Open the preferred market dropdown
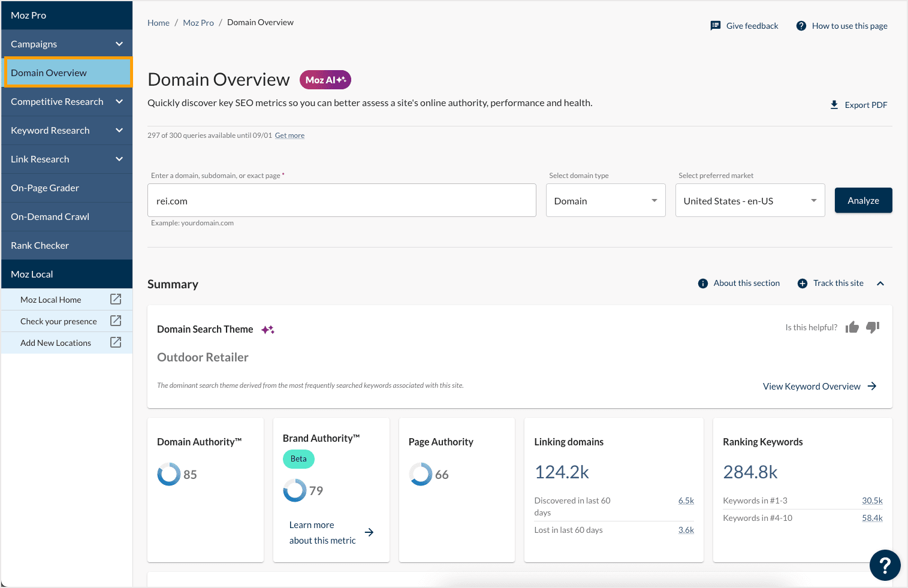Image resolution: width=908 pixels, height=588 pixels. coord(750,201)
